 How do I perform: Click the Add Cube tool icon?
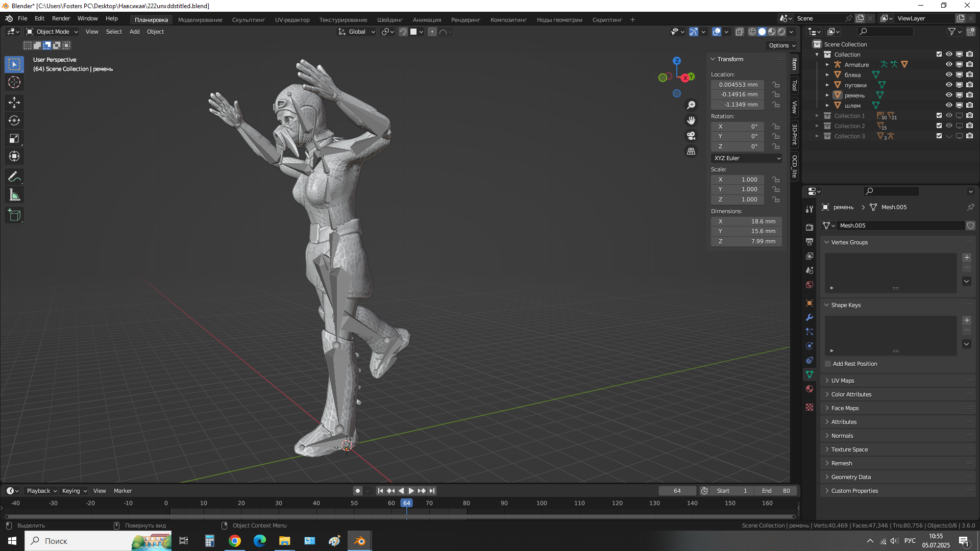coord(14,215)
